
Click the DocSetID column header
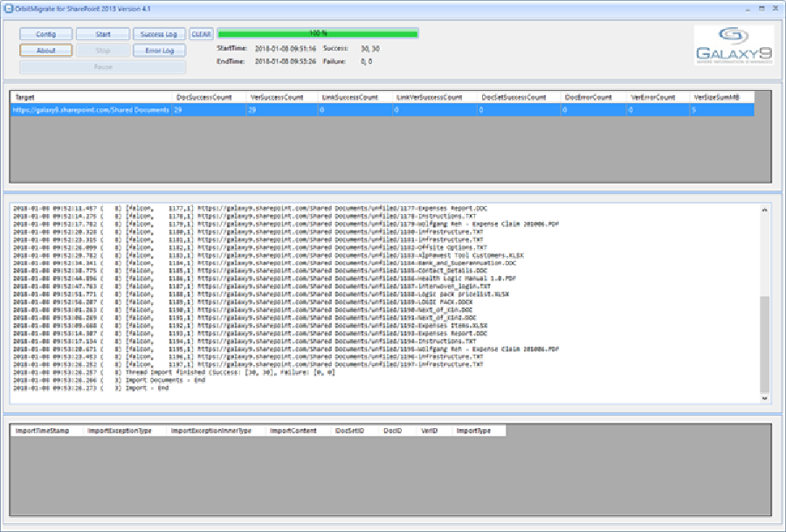[x=355, y=431]
